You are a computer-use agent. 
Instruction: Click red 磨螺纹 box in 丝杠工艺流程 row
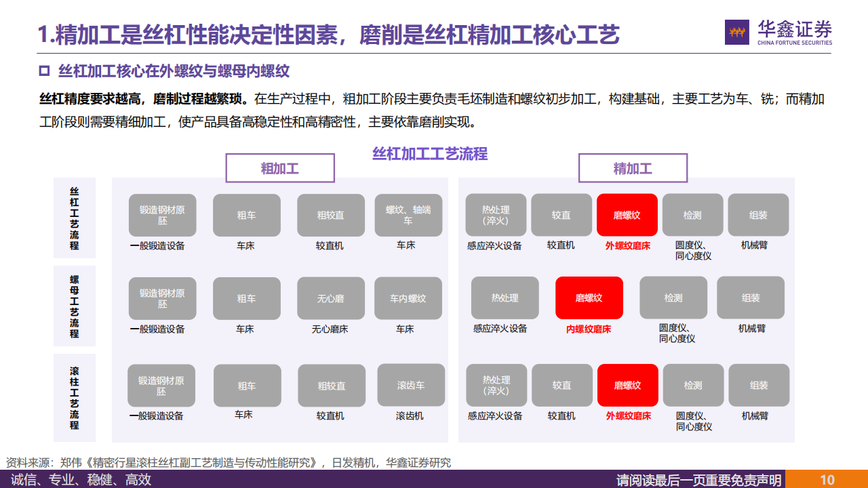627,215
